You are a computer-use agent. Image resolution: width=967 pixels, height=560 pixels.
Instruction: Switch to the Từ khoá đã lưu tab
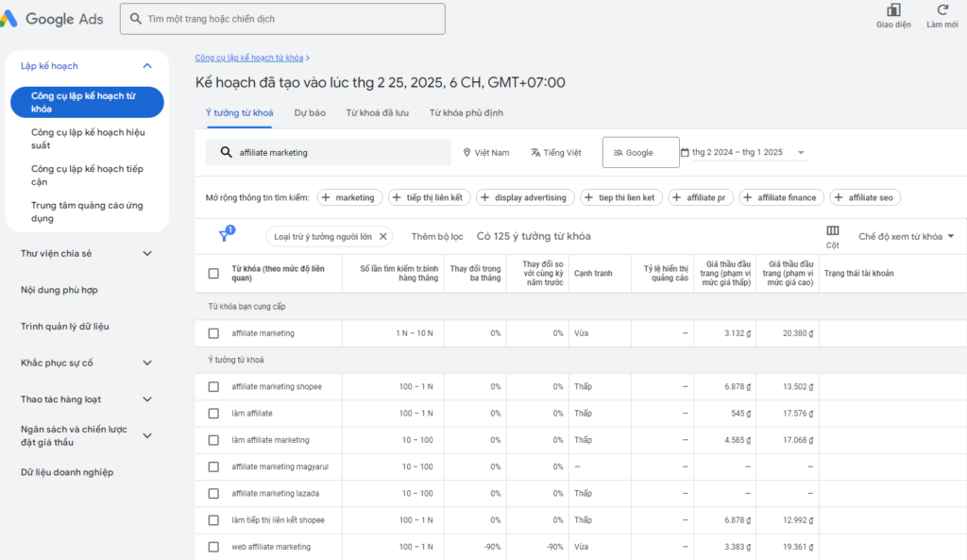[377, 113]
